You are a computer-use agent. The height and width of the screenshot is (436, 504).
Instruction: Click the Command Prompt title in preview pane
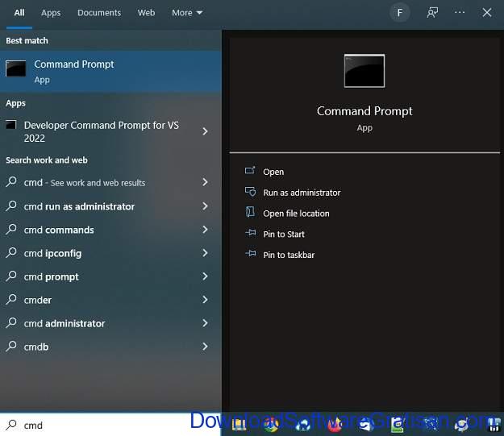click(x=364, y=111)
